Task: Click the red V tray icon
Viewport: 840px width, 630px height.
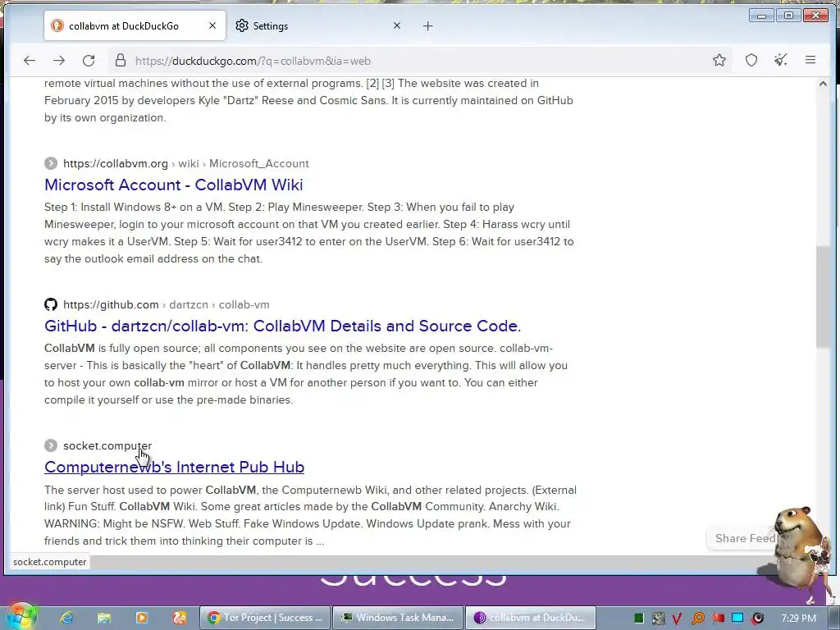Action: [x=678, y=619]
